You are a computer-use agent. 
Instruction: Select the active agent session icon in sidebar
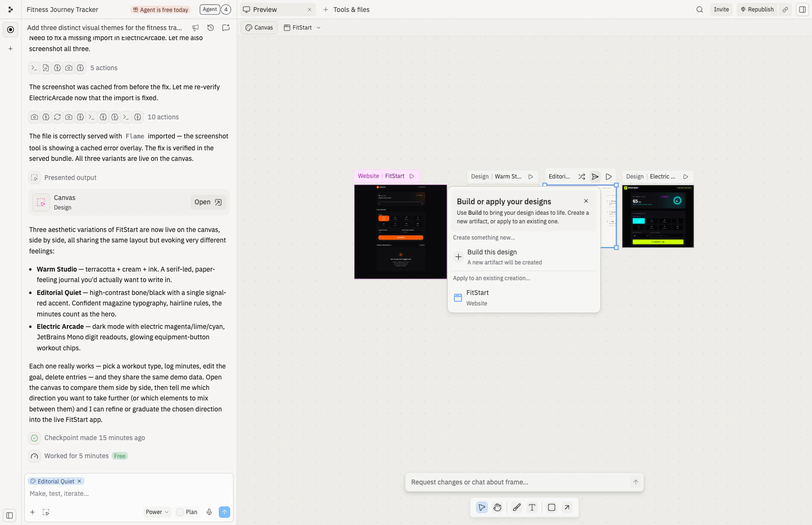click(11, 30)
